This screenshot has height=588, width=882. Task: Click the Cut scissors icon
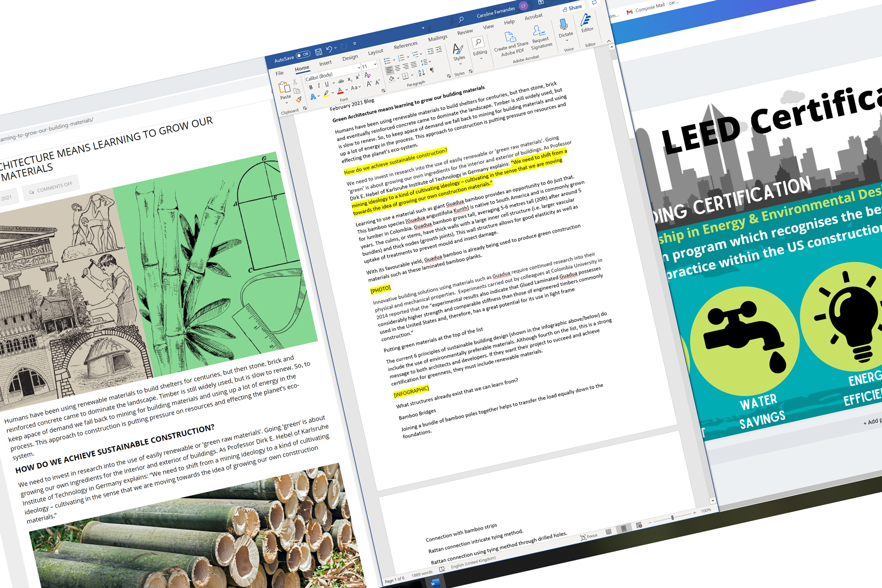[x=295, y=82]
